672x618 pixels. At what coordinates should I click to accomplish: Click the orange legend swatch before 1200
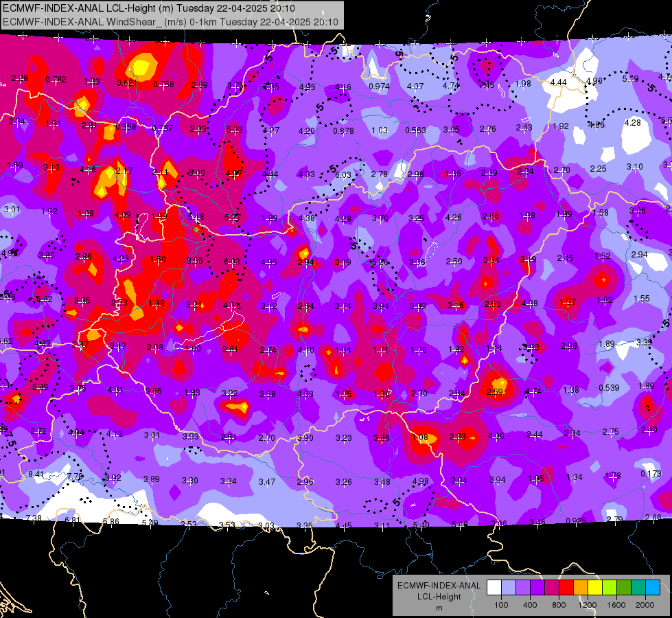(581, 588)
